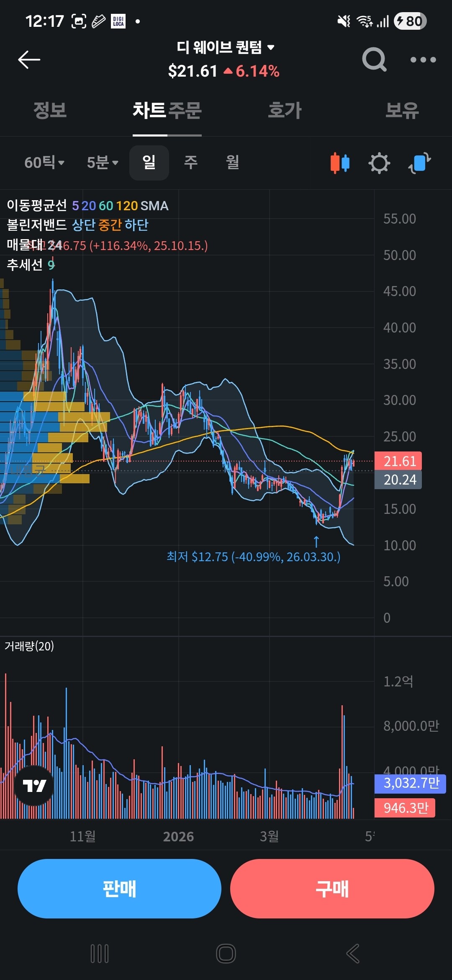This screenshot has width=452, height=980.
Task: Open chart settings gear icon
Action: (379, 163)
